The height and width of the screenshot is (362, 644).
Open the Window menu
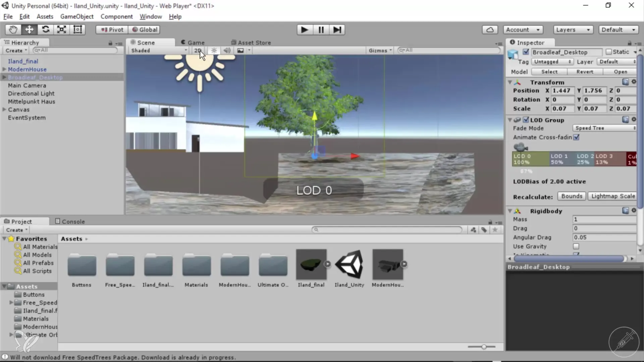(151, 16)
